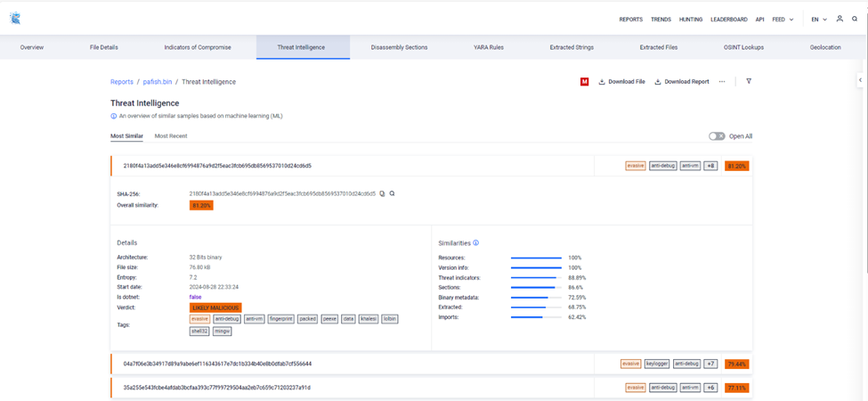Go to Reports via the breadcrumb link
This screenshot has height=401, width=868.
click(122, 82)
